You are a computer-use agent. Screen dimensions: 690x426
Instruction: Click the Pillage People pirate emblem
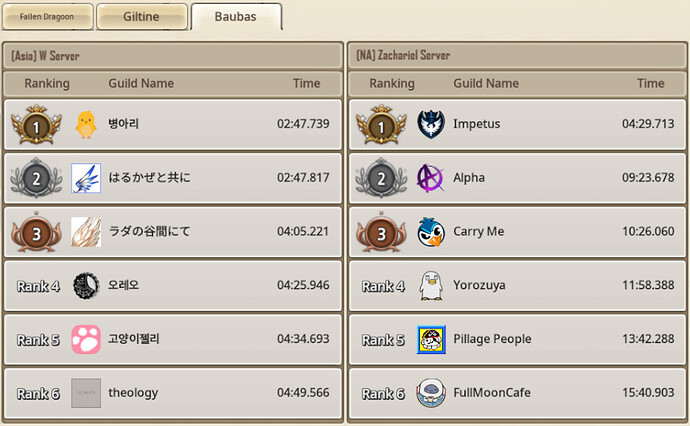431,339
